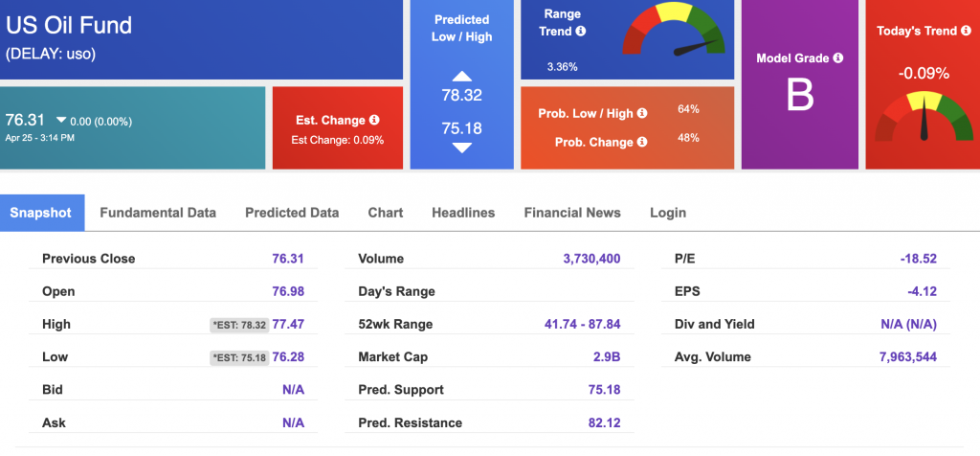Viewport: 980px width, 456px height.
Task: Click the Model Grade info icon
Action: click(838, 57)
